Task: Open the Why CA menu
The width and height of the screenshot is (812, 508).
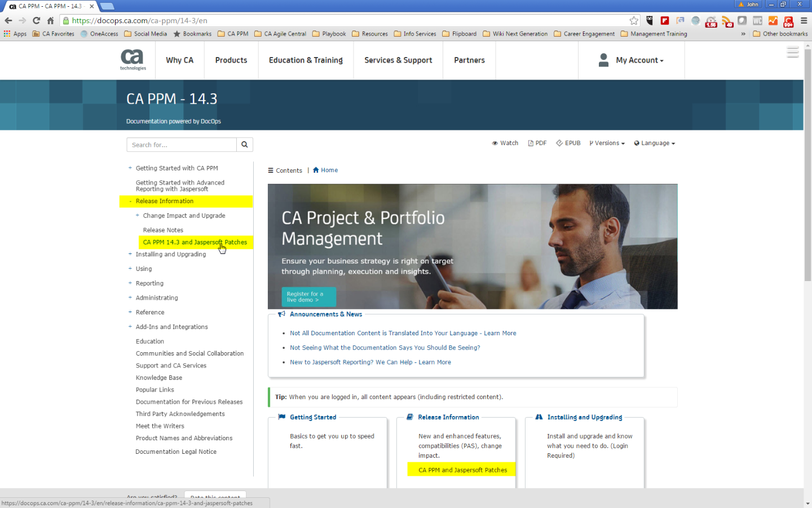Action: (179, 60)
